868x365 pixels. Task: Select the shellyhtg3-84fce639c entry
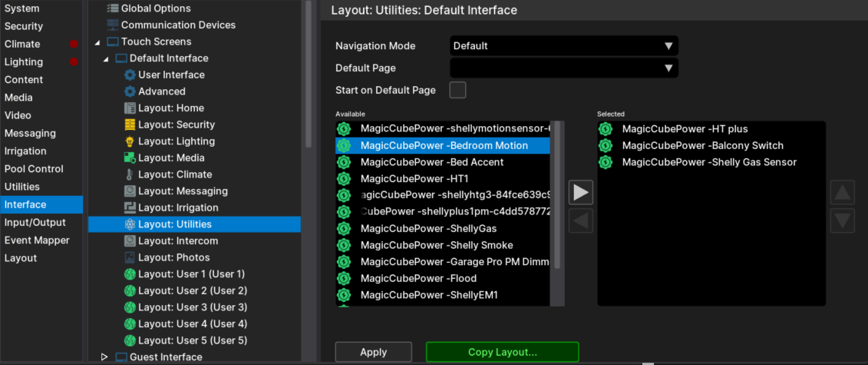pyautogui.click(x=443, y=195)
